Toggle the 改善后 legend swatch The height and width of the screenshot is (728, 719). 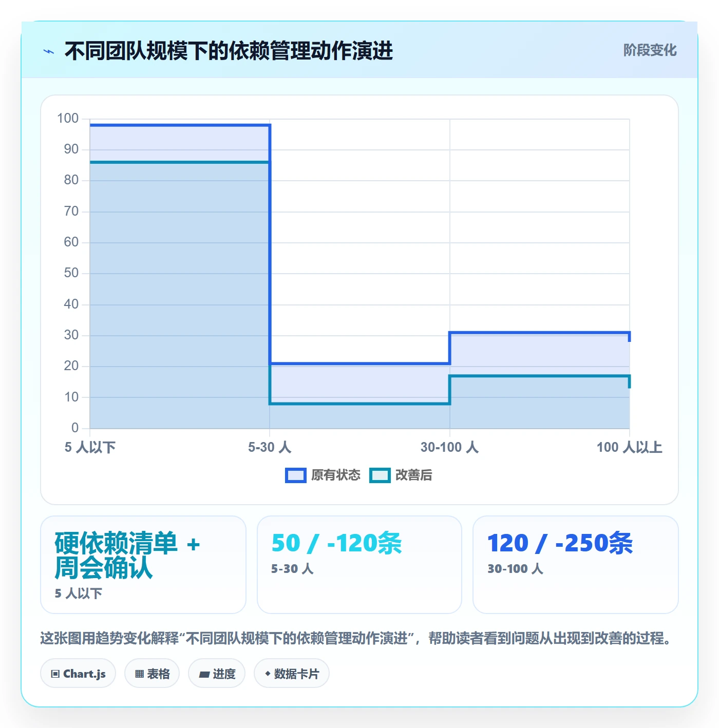click(380, 475)
